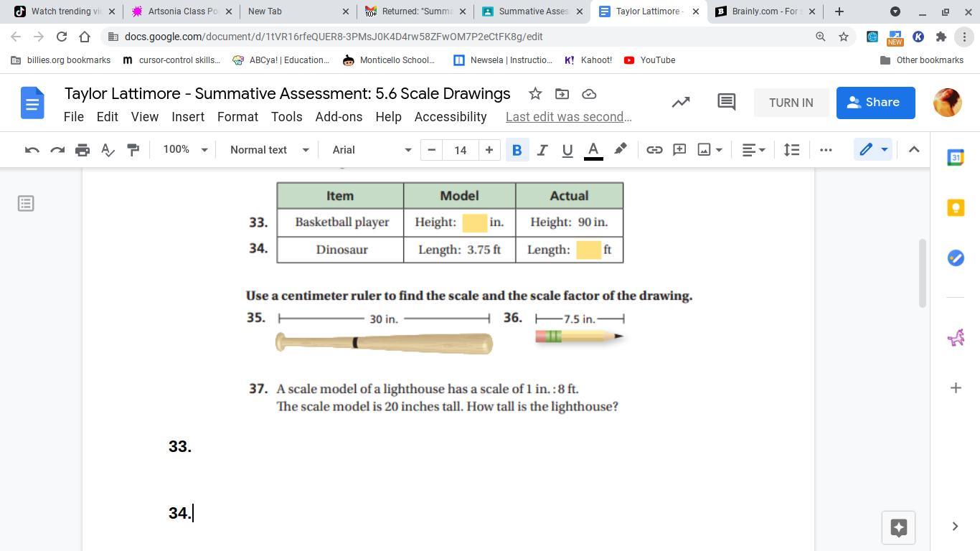Click the document title to rename

tap(288, 94)
